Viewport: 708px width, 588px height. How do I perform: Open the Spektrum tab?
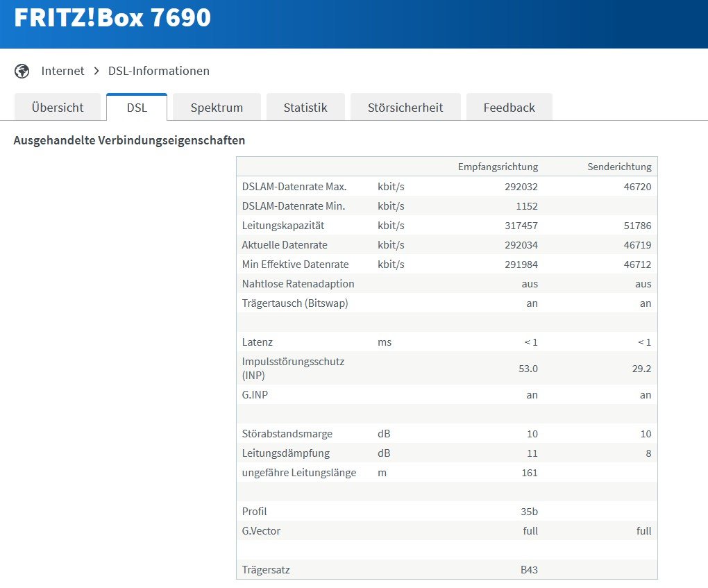[x=217, y=108]
